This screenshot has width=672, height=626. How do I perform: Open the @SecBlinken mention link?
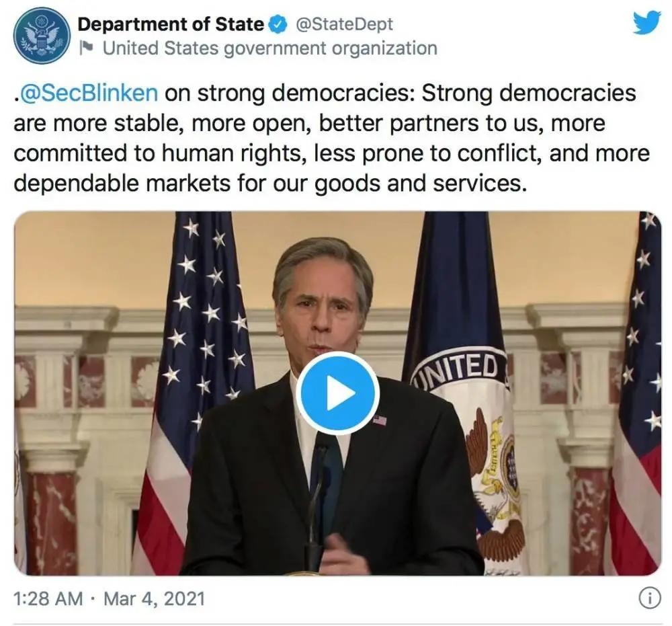90,93
